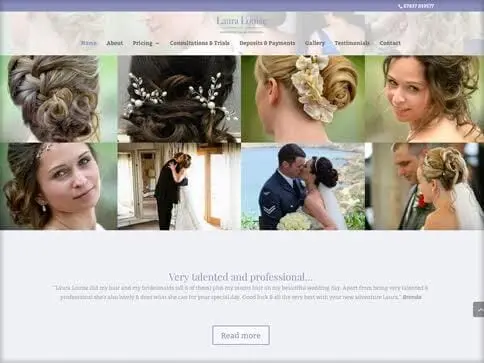
Task: Click the Read more button
Action: [x=241, y=335]
